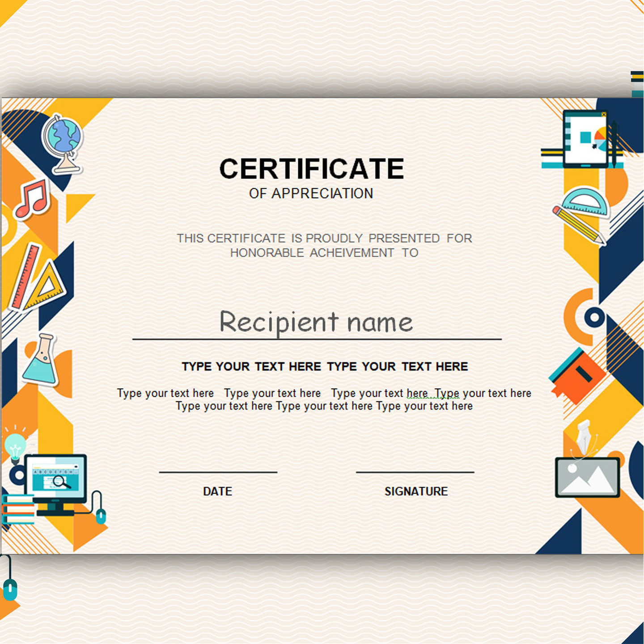Image resolution: width=644 pixels, height=644 pixels.
Task: Click the first line of 'Type your text here' body text
Action: 324,393
